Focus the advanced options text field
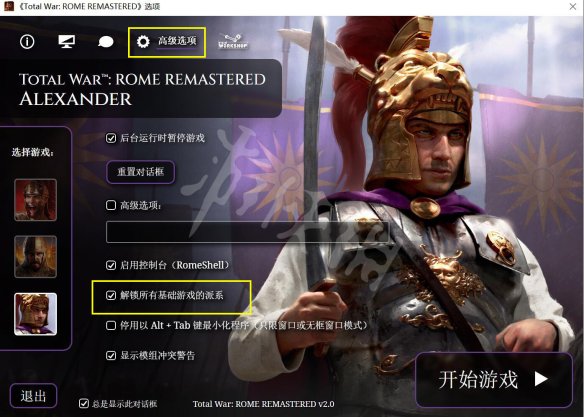 (247, 232)
